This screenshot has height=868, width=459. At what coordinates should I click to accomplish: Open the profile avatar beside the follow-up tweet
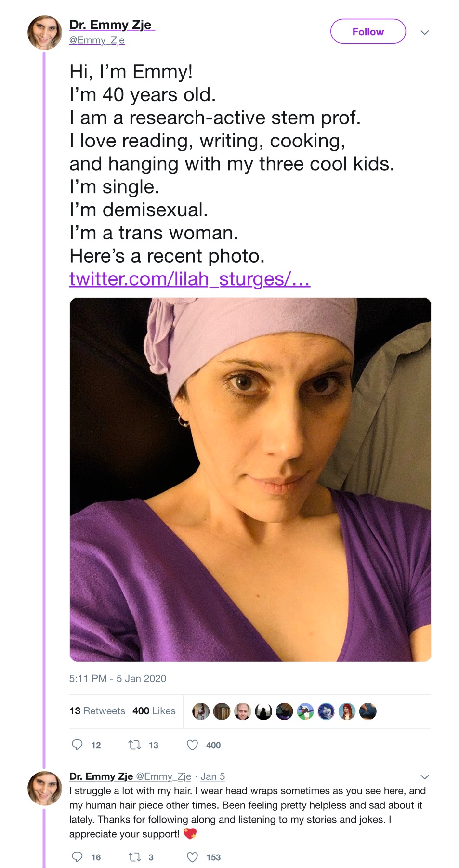click(x=45, y=788)
